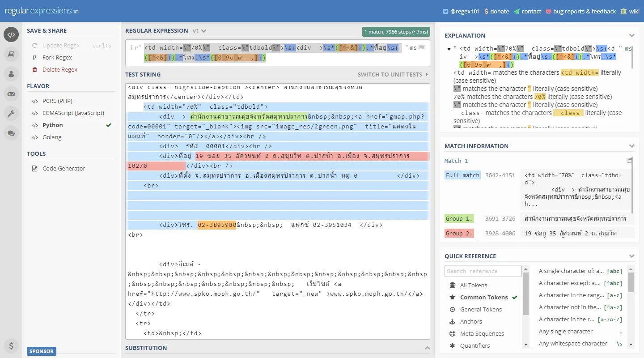Open the @regex101 Twitter link
The image size is (644, 358).
[x=461, y=11]
